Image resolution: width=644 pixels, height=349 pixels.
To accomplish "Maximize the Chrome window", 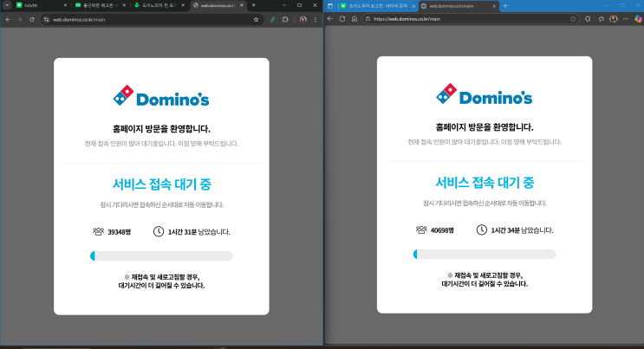I will pyautogui.click(x=299, y=5).
